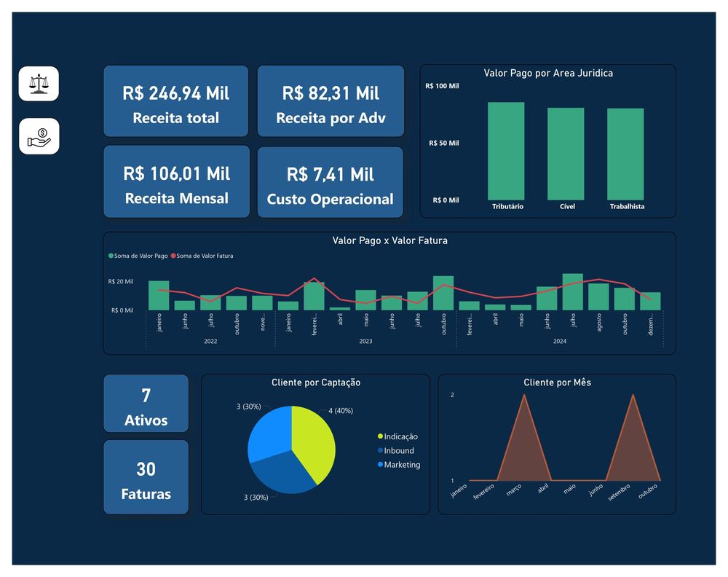Image resolution: width=728 pixels, height=577 pixels.
Task: Click the 2023 year axis label
Action: tap(365, 341)
